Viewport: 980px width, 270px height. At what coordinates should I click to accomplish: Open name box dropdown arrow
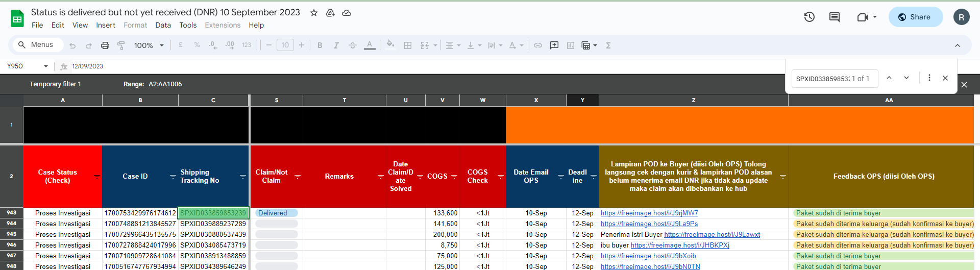click(46, 66)
